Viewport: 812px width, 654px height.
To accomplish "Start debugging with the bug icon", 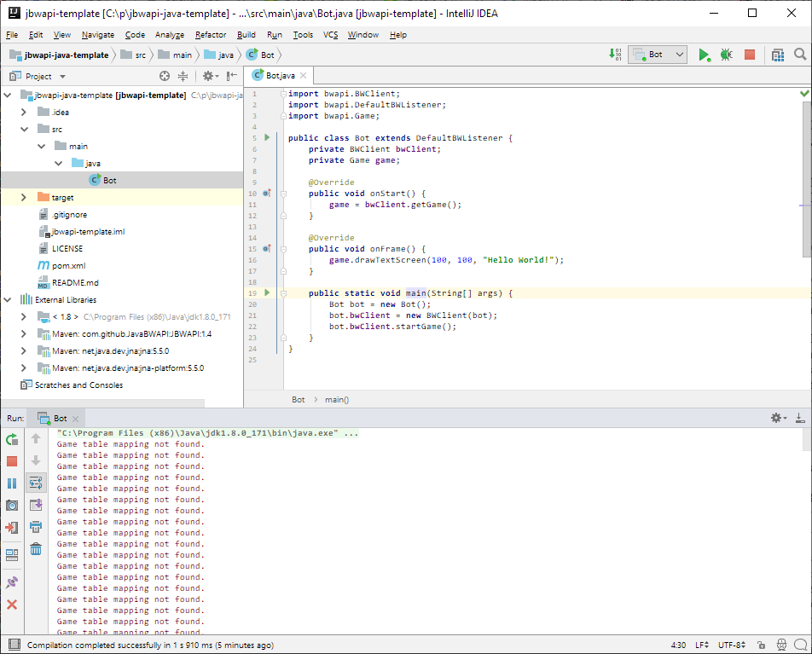I will tap(726, 55).
